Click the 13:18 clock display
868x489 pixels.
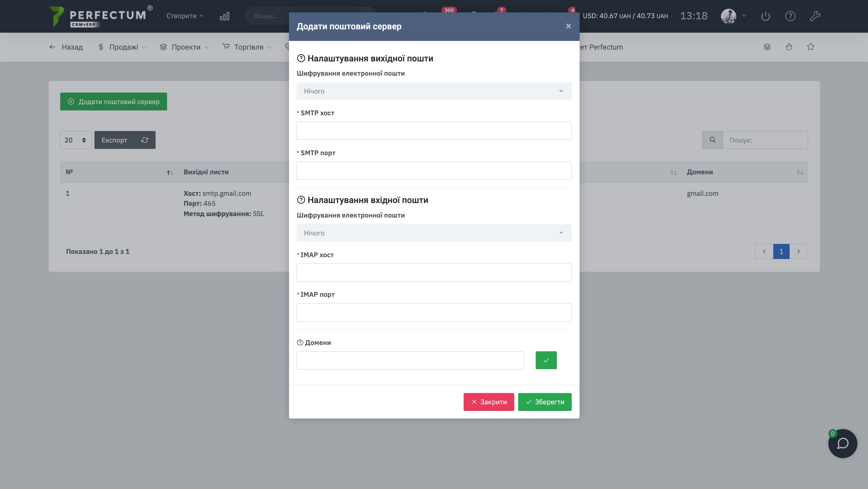693,16
